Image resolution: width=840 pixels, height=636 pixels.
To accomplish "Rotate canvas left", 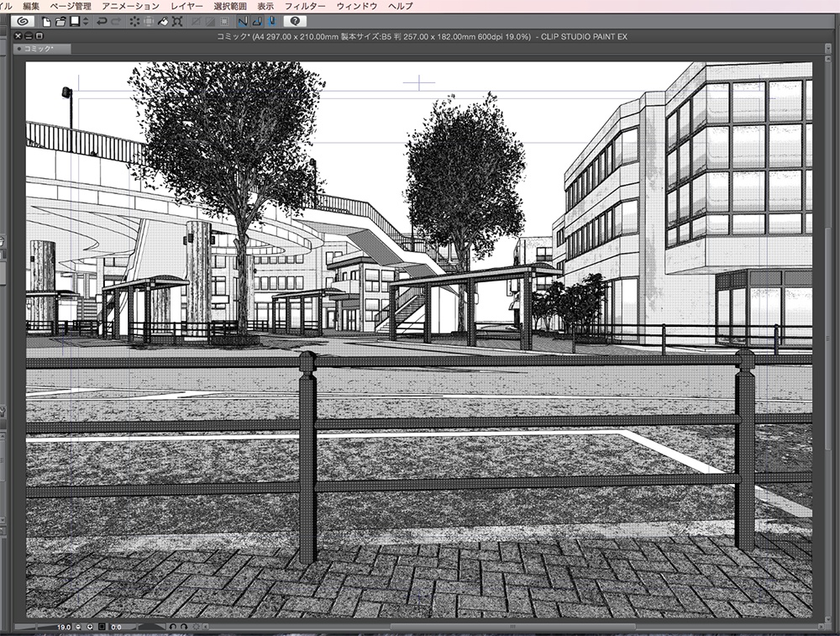I will tap(173, 627).
